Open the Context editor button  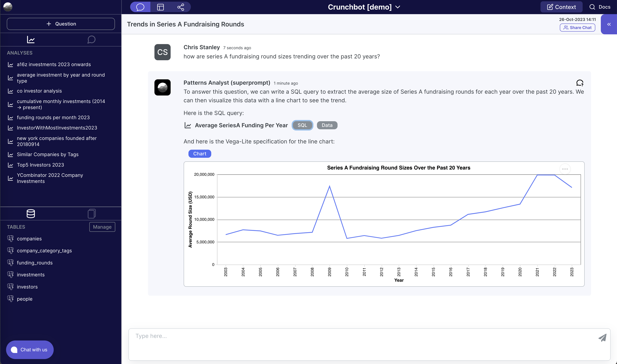pos(561,7)
